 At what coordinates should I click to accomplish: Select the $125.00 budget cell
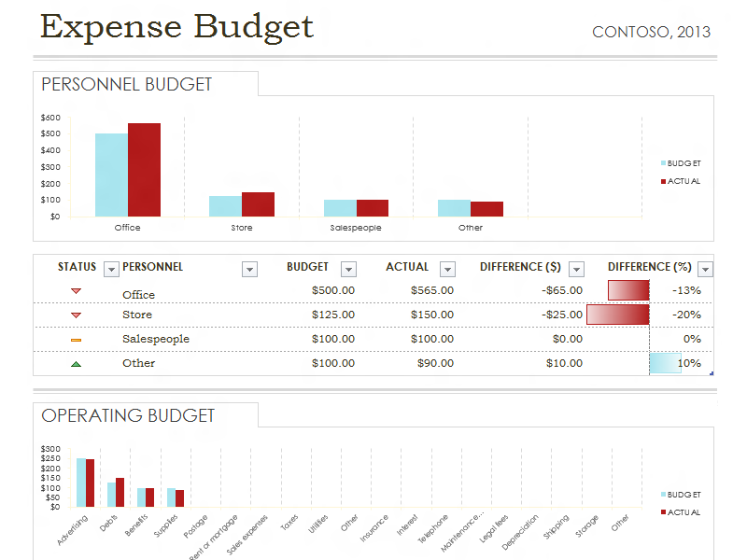333,315
